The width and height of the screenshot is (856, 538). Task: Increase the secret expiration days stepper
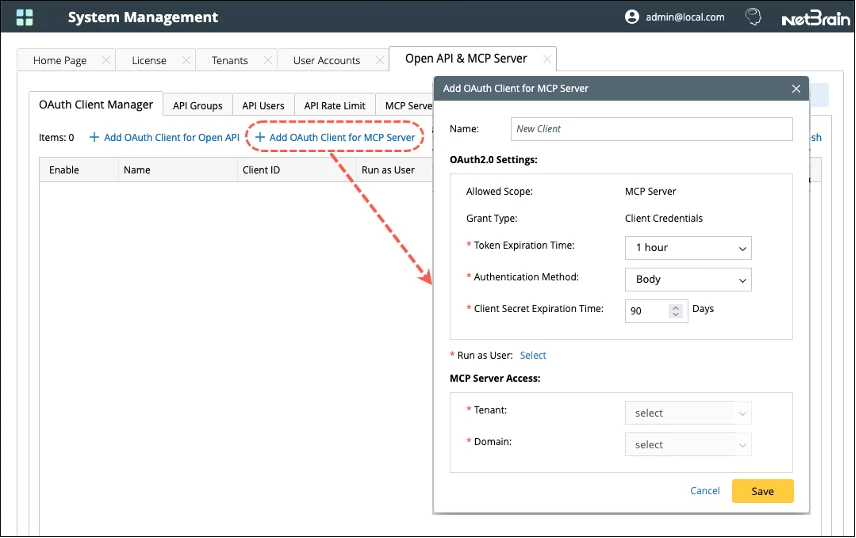[x=676, y=307]
